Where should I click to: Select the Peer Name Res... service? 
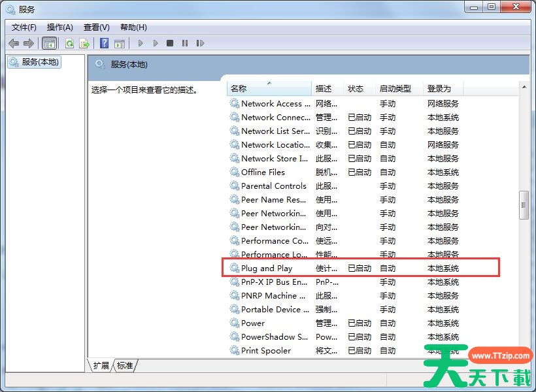pyautogui.click(x=344, y=199)
